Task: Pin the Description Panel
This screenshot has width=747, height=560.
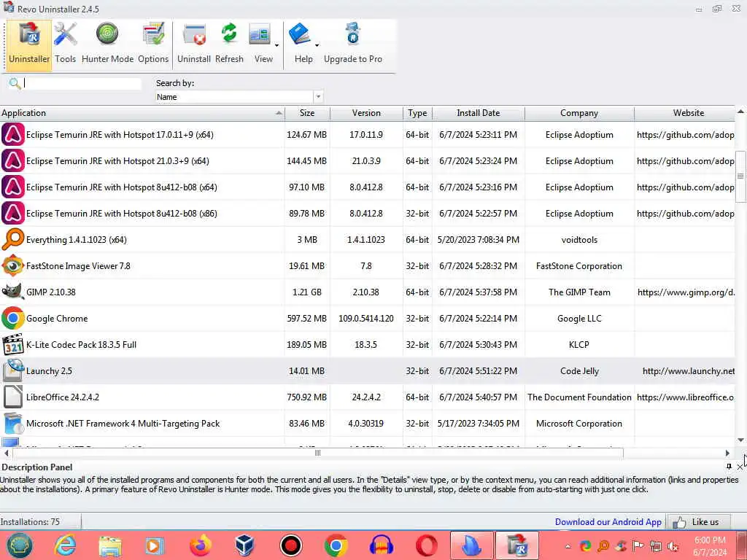Action: pos(729,466)
